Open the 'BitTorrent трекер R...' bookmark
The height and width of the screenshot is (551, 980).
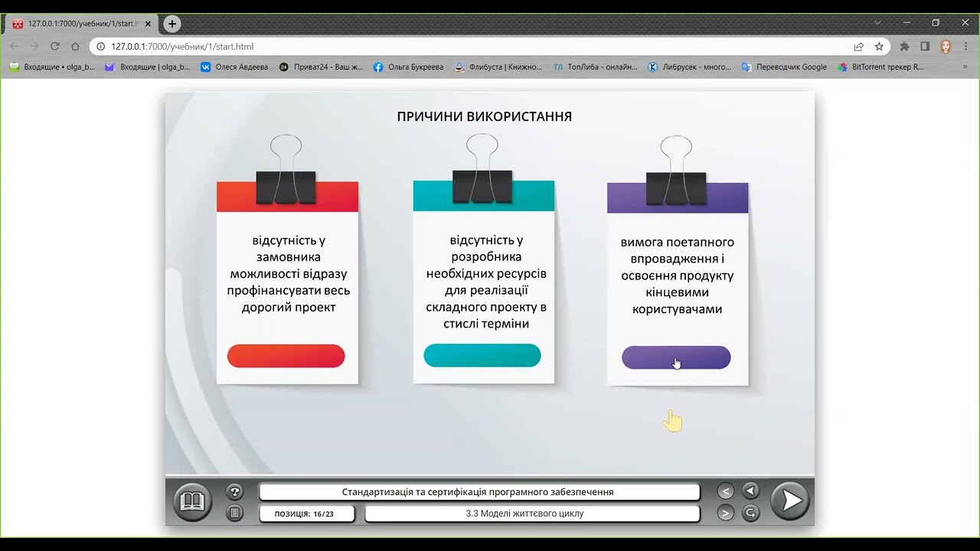pyautogui.click(x=881, y=67)
